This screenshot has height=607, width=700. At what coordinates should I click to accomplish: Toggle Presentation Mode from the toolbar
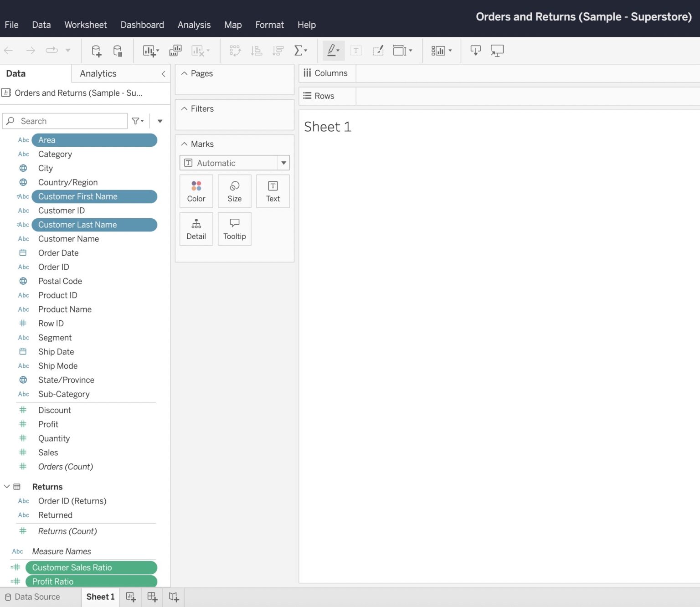[497, 51]
